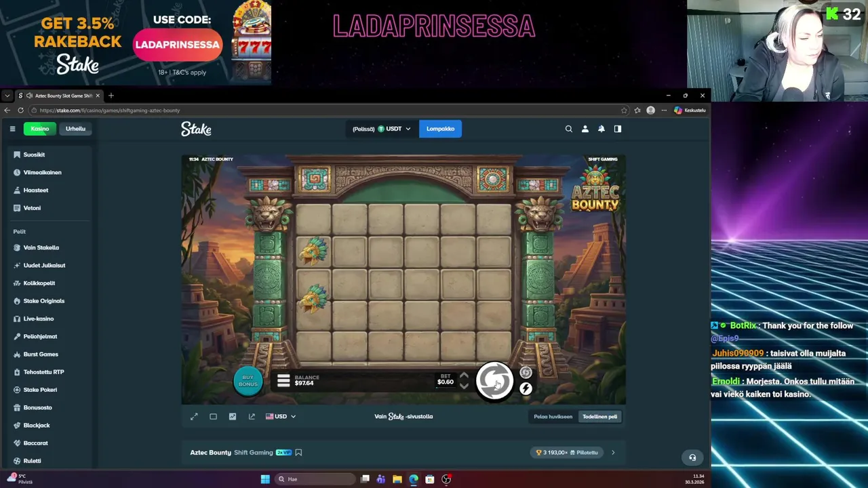The height and width of the screenshot is (488, 868).
Task: Open the Stake search
Action: (569, 129)
